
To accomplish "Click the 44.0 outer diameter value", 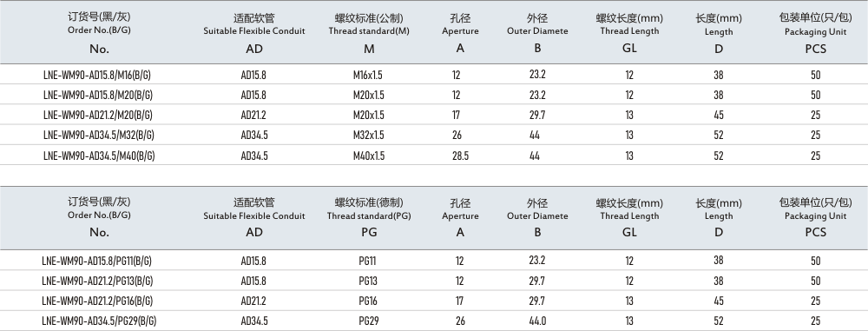I will (537, 321).
